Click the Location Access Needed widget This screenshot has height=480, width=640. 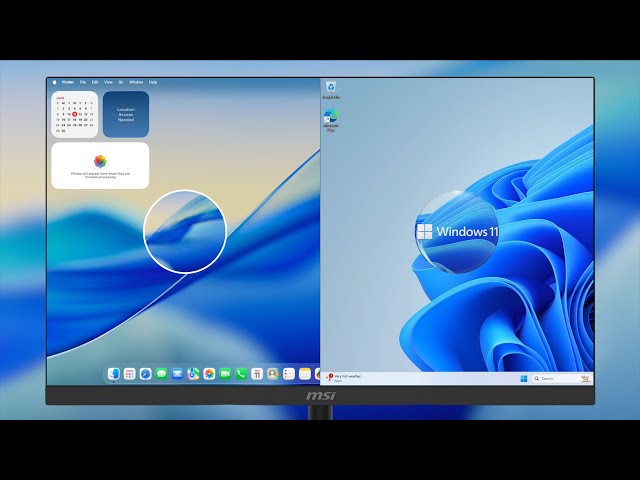tap(126, 114)
